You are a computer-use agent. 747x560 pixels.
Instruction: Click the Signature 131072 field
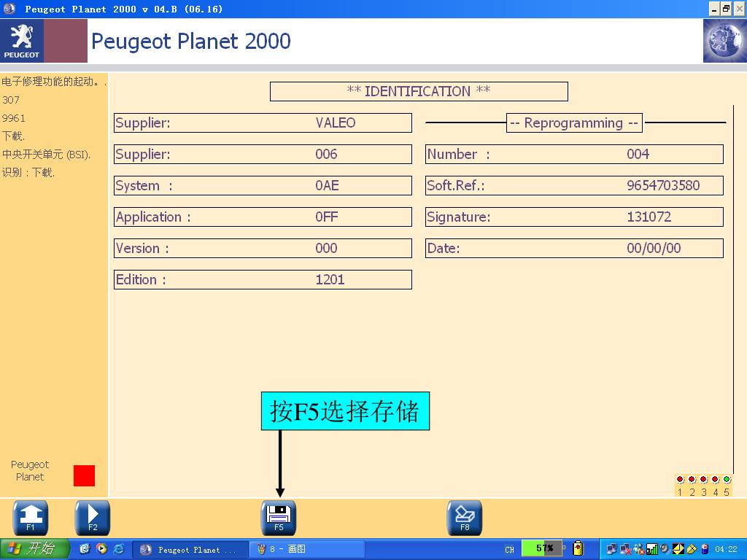click(574, 217)
